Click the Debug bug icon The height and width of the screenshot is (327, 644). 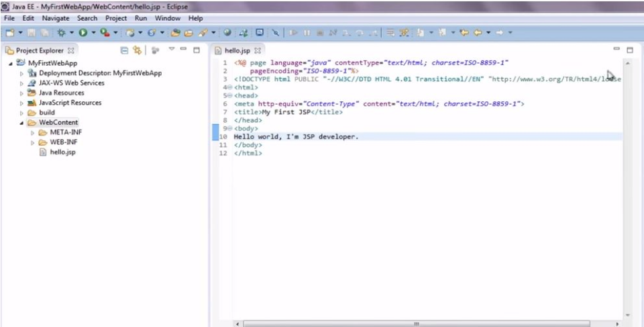coord(62,32)
